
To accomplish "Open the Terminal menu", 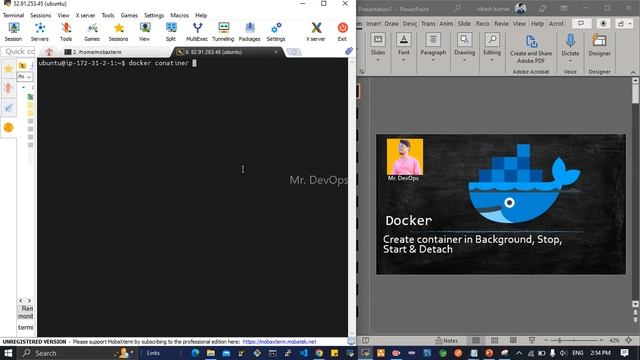I will [13, 15].
